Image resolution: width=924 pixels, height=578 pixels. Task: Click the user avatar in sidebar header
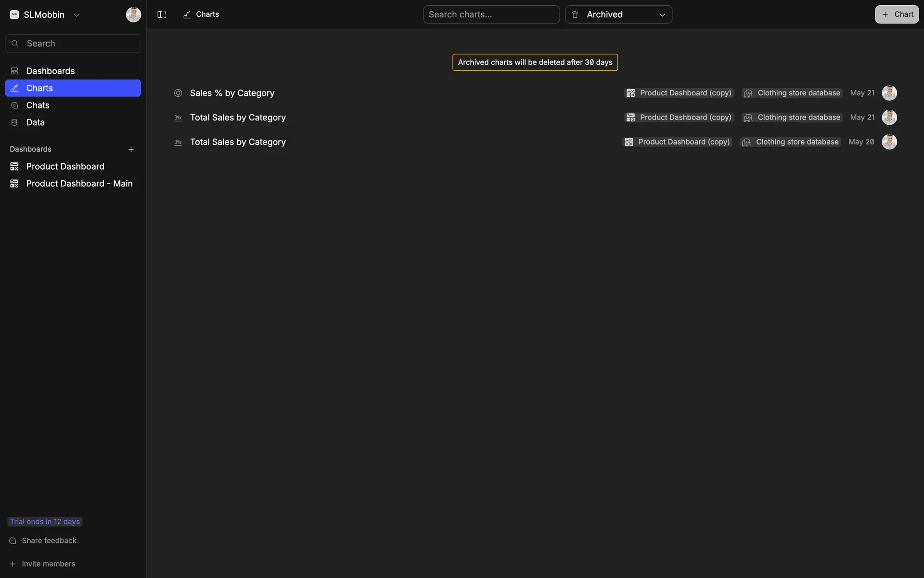pos(133,14)
